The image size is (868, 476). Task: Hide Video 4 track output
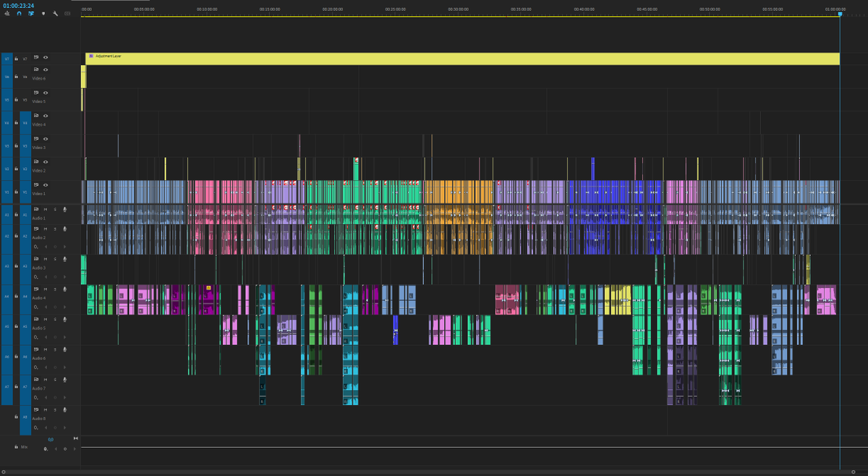[x=46, y=116]
